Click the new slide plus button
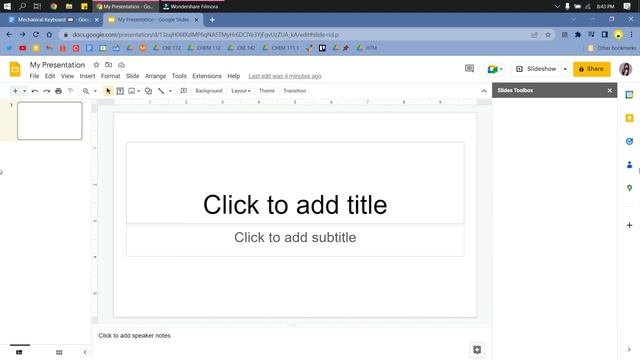 pyautogui.click(x=15, y=91)
